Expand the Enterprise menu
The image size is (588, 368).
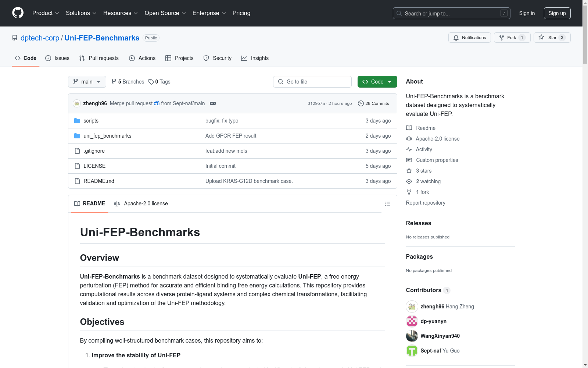click(x=209, y=13)
